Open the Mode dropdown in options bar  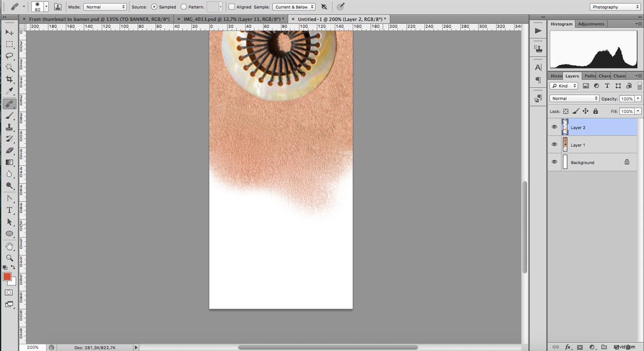(x=105, y=7)
